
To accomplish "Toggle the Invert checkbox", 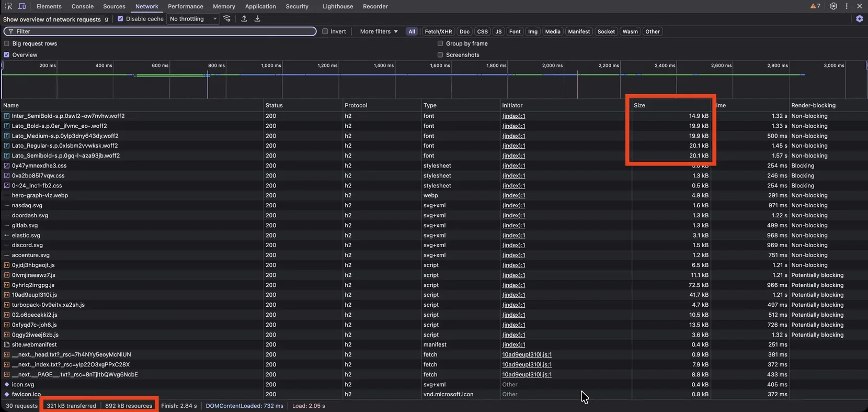I will [x=325, y=31].
